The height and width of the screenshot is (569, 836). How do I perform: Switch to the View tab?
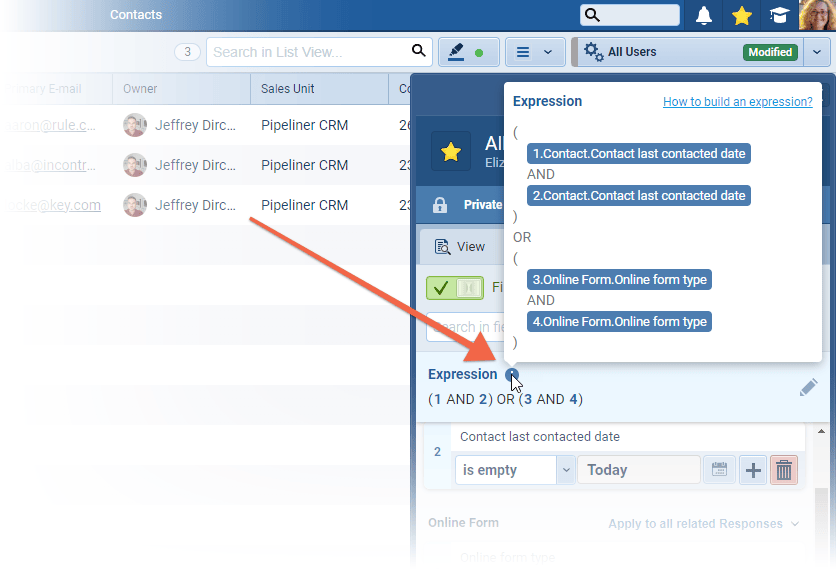[461, 246]
